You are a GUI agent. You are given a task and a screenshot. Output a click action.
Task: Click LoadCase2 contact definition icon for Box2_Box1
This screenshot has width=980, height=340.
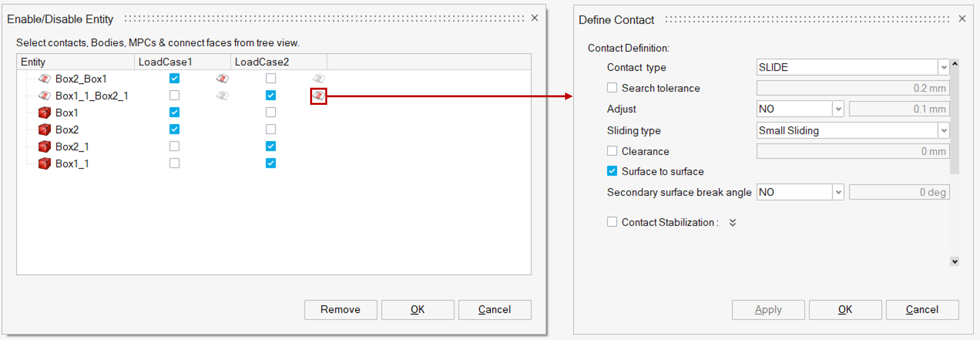319,79
